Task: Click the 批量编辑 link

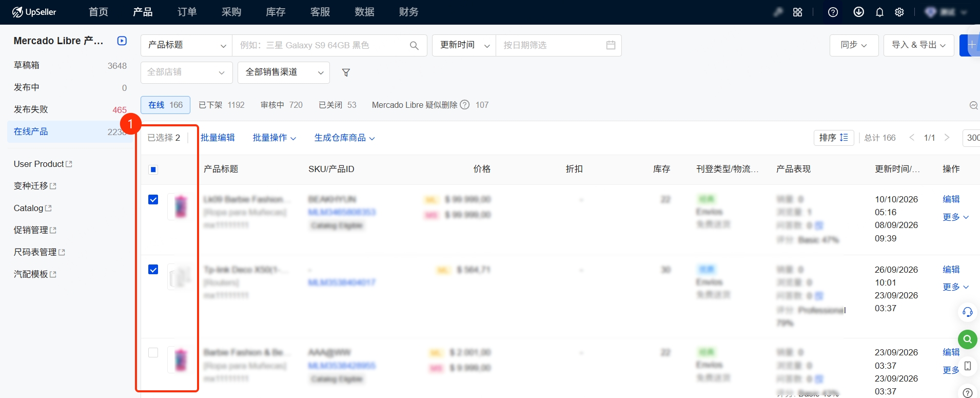Action: pos(218,138)
